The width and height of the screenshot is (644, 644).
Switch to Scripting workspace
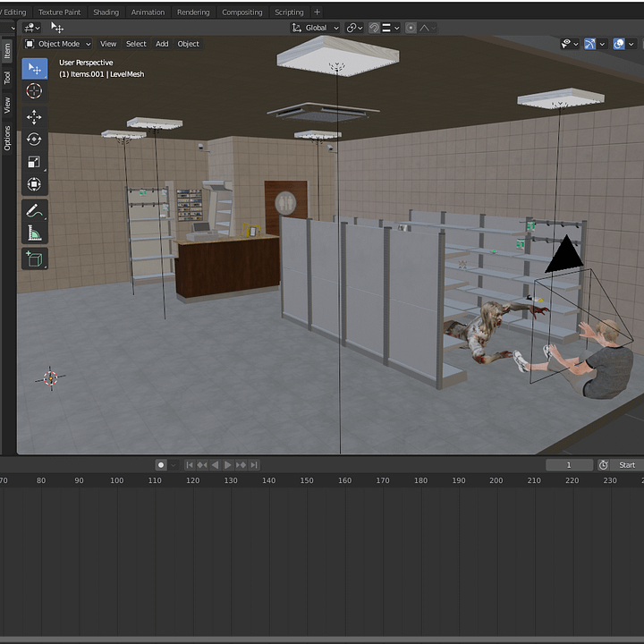(x=289, y=13)
